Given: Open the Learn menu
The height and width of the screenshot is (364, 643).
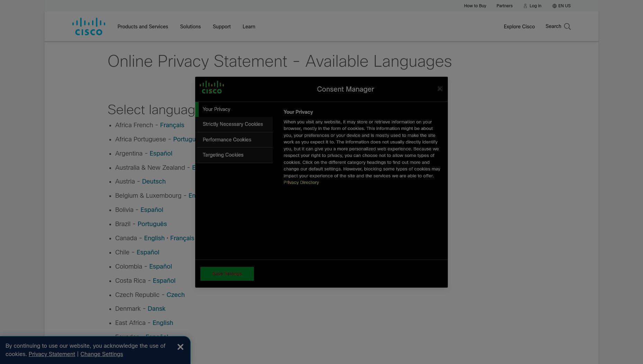Looking at the screenshot, I should coord(249,27).
